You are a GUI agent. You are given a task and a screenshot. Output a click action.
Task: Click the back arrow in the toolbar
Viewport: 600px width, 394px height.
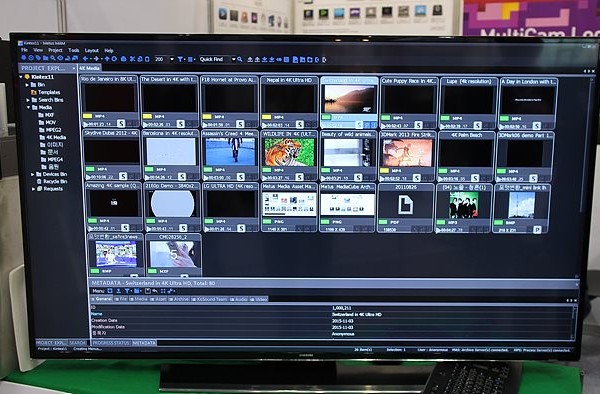pos(85,59)
